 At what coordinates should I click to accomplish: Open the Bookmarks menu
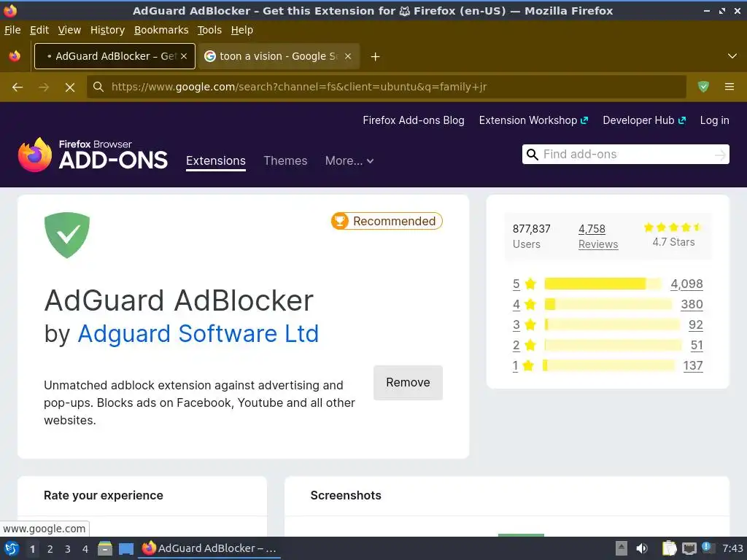161,30
